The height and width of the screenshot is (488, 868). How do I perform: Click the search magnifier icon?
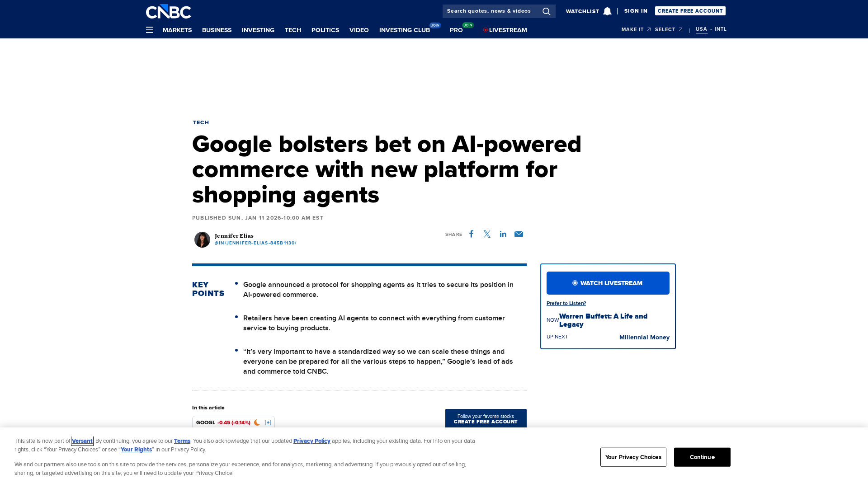[x=546, y=11]
